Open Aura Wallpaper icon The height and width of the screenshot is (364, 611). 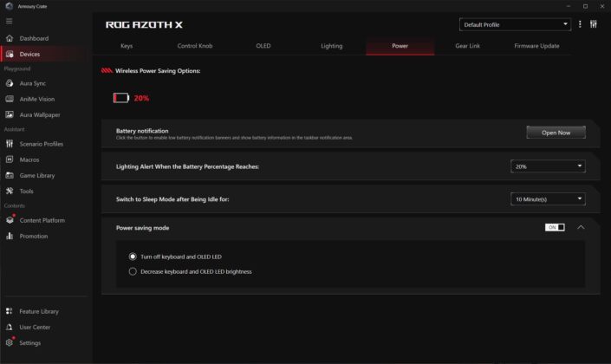[10, 114]
